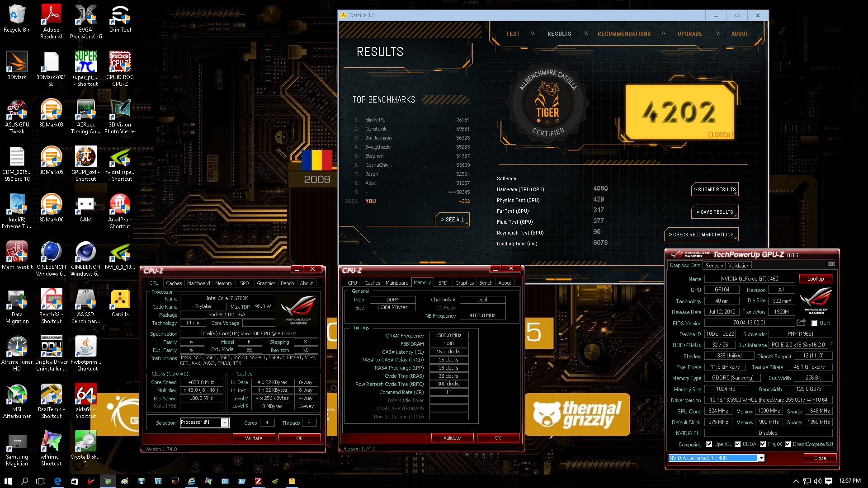868x488 pixels.
Task: Open ASRock Timing Configurator icon
Action: pyautogui.click(x=86, y=117)
